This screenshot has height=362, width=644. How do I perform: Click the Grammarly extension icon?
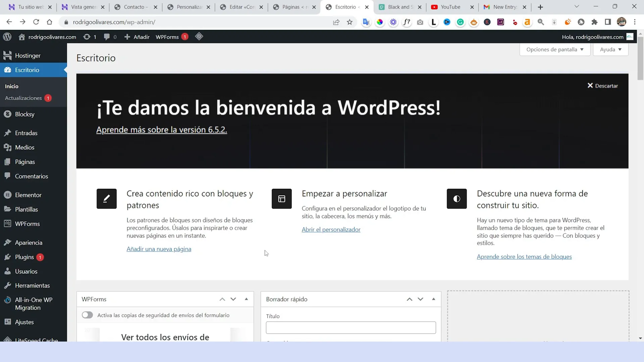pyautogui.click(x=460, y=22)
